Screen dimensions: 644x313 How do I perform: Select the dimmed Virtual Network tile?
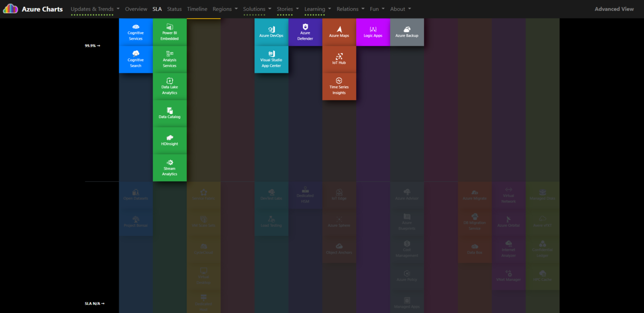[508, 195]
